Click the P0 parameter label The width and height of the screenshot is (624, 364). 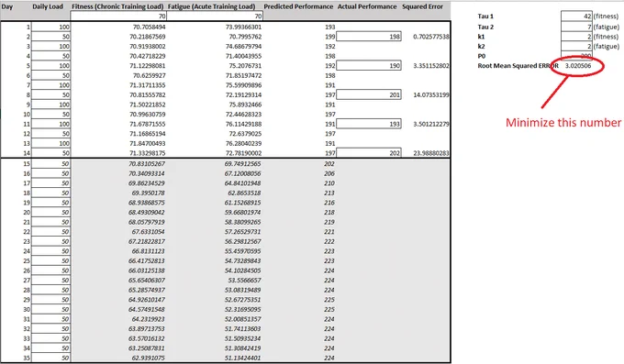(x=482, y=56)
